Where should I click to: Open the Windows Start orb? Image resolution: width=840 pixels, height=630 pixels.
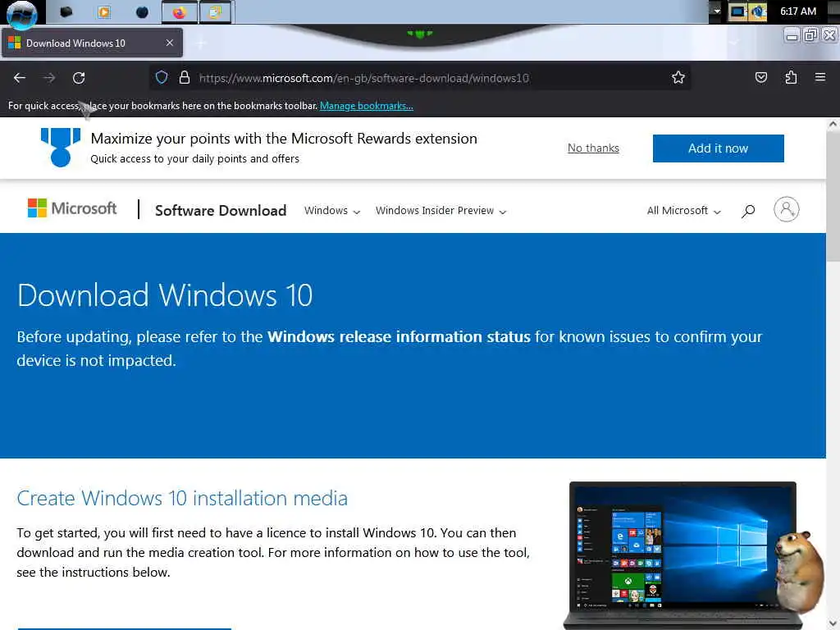point(22,13)
